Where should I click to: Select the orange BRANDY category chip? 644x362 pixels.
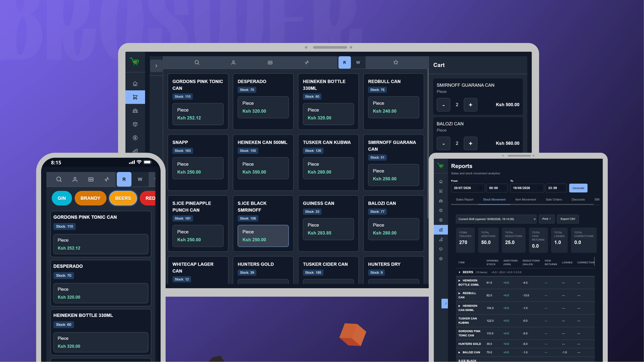tap(90, 198)
